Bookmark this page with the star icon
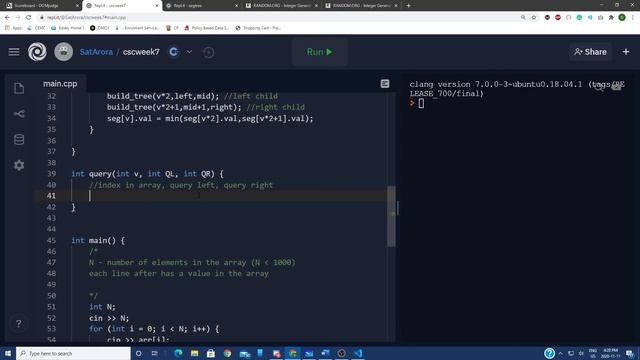640x360 pixels. point(534,18)
